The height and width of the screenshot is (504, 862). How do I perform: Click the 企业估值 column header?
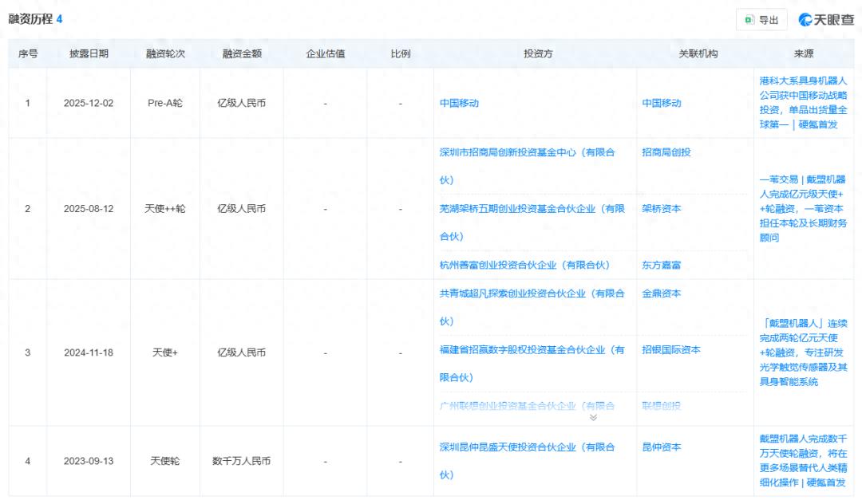[325, 53]
